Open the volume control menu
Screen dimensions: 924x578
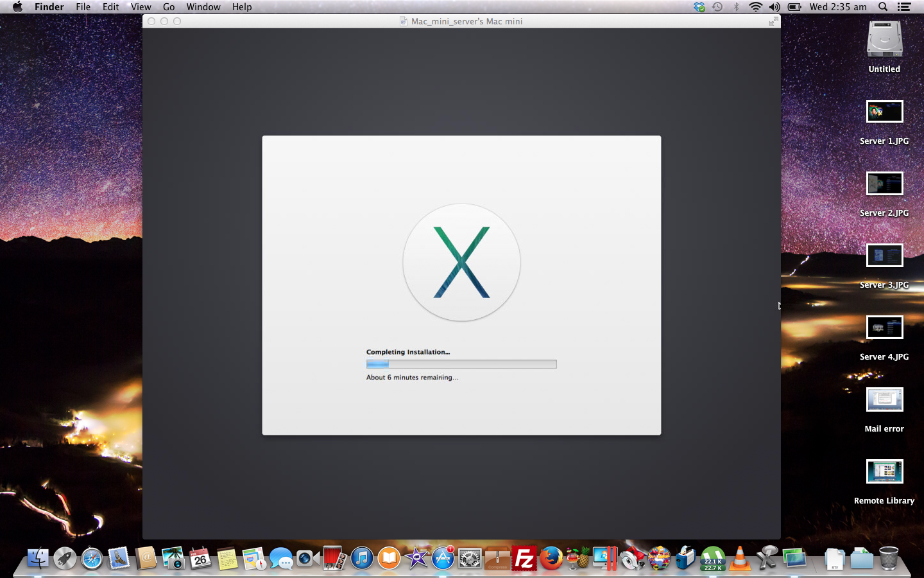click(x=774, y=7)
